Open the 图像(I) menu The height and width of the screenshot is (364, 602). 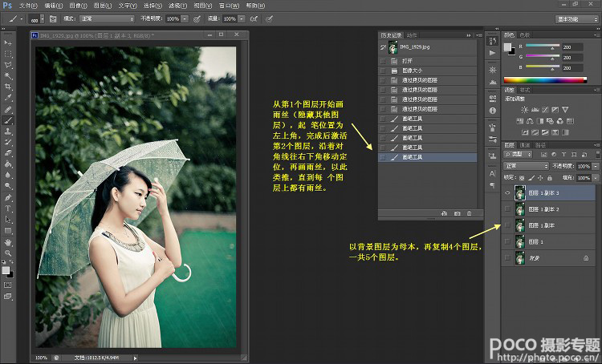[x=79, y=6]
